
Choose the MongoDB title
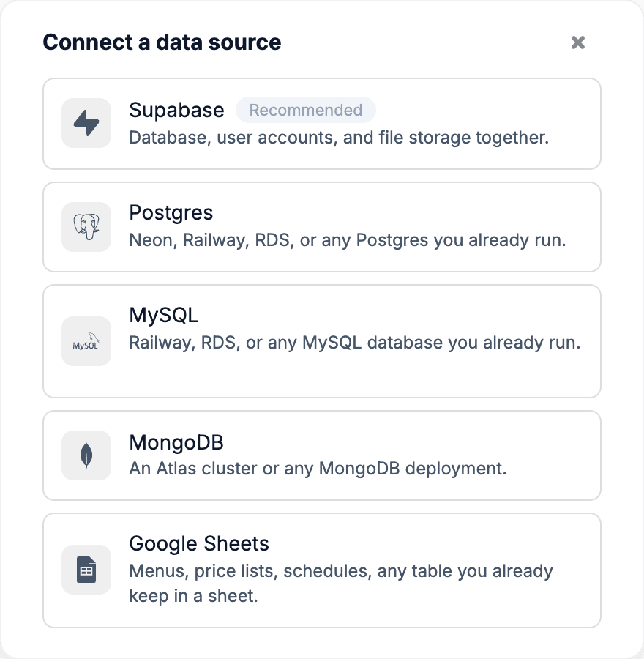click(x=176, y=442)
